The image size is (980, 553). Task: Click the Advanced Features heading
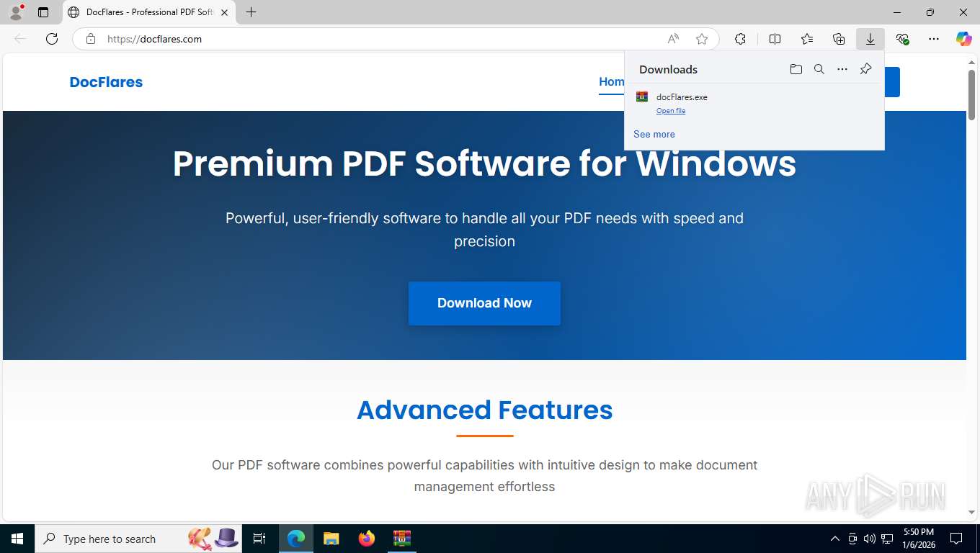tap(485, 410)
